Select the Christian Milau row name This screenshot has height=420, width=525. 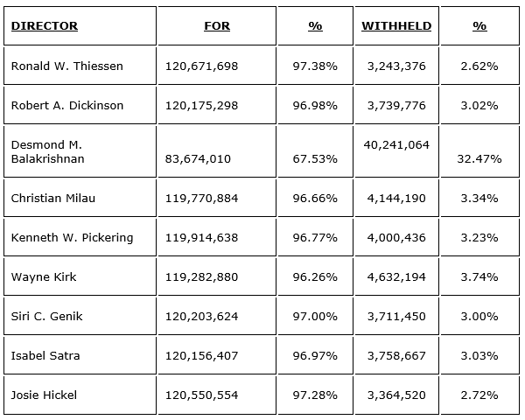tap(53, 199)
